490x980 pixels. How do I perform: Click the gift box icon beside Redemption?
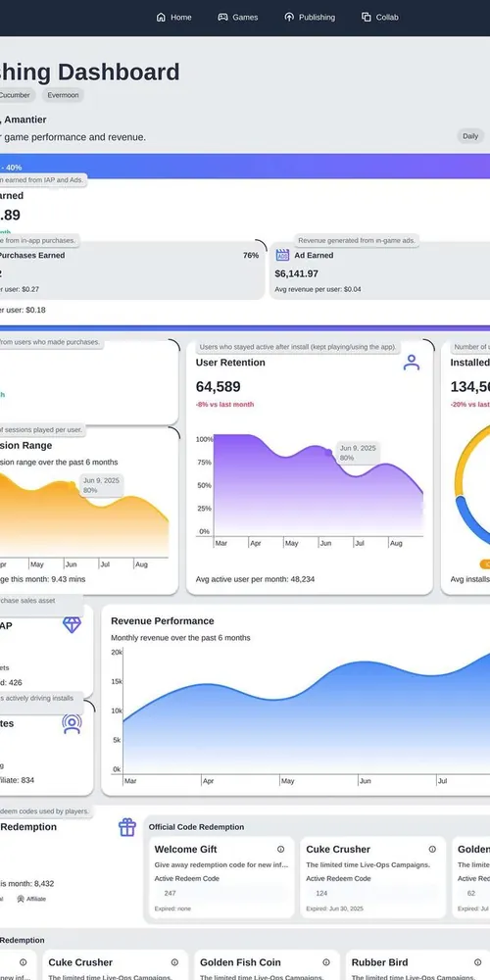126,827
